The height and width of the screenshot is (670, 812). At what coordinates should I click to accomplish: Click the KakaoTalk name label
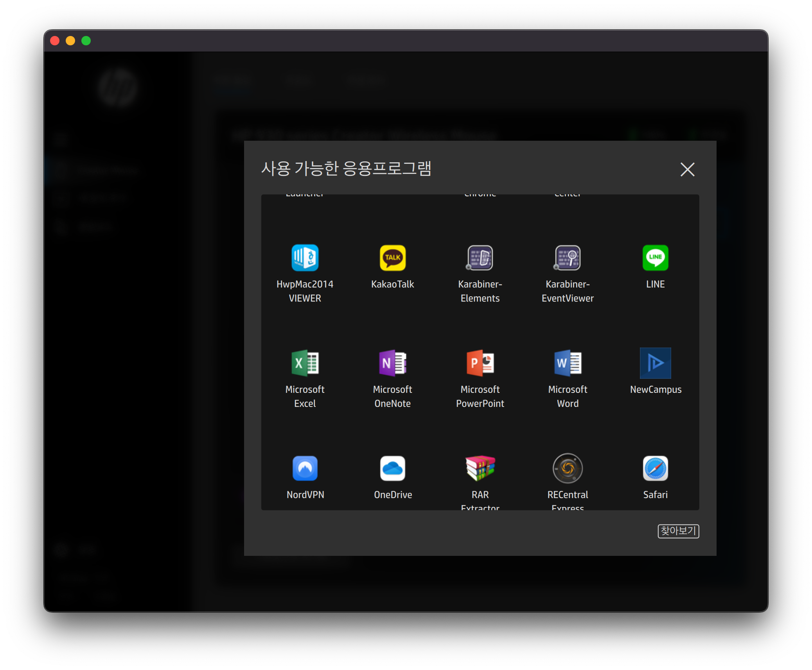392,284
